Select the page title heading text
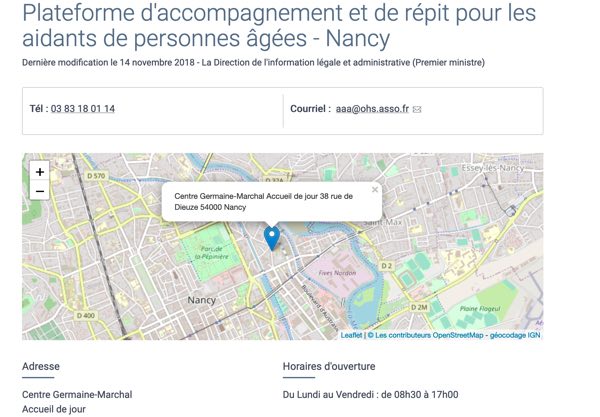This screenshot has height=417, width=600. tap(279, 25)
